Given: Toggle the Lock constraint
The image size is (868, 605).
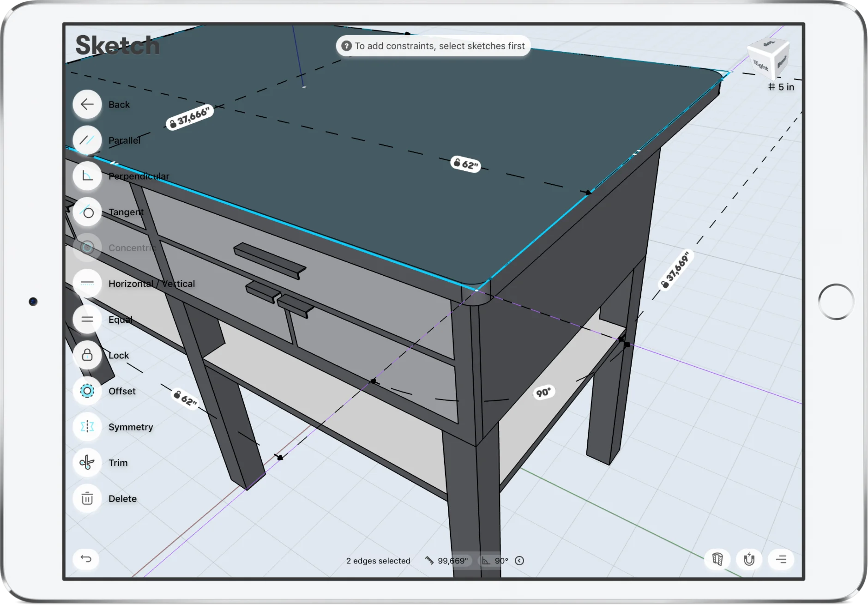Looking at the screenshot, I should 87,355.
